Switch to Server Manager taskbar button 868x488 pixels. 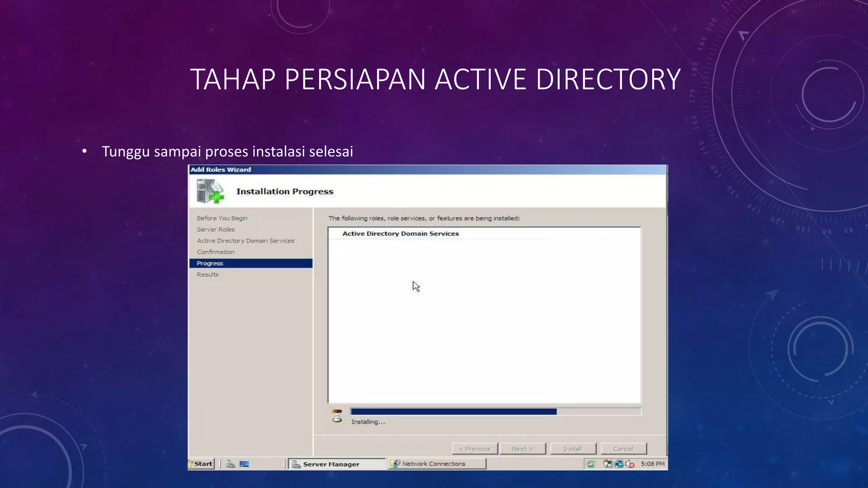click(x=337, y=464)
